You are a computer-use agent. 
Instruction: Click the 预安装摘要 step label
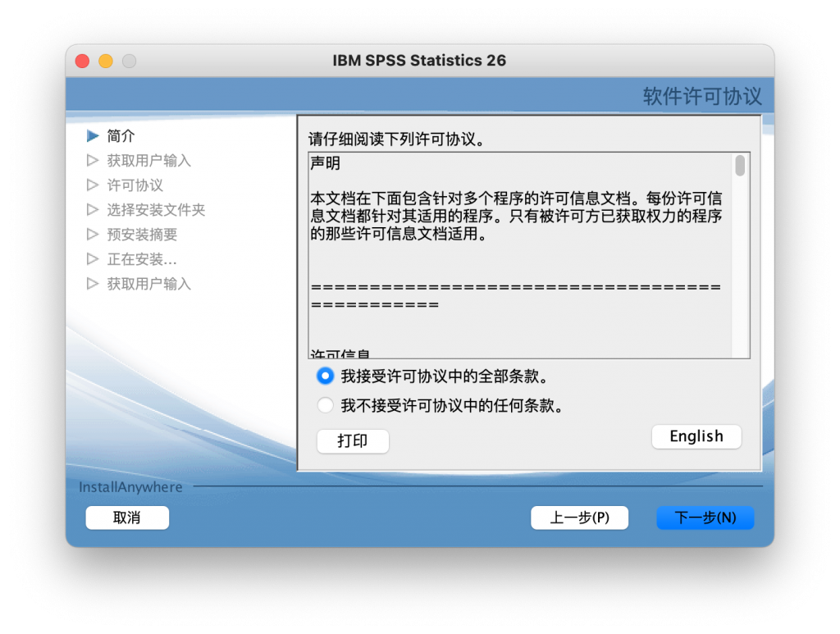click(142, 235)
